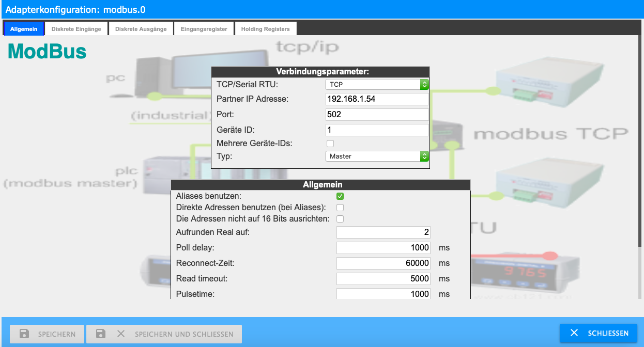Click the ModBus logo heading
This screenshot has height=347, width=644.
[47, 52]
